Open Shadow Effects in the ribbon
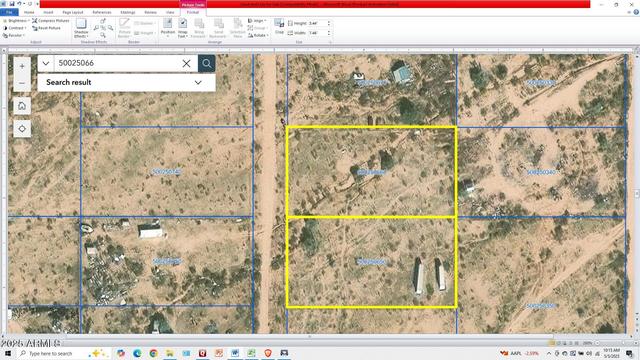640x360 pixels. pos(81,28)
